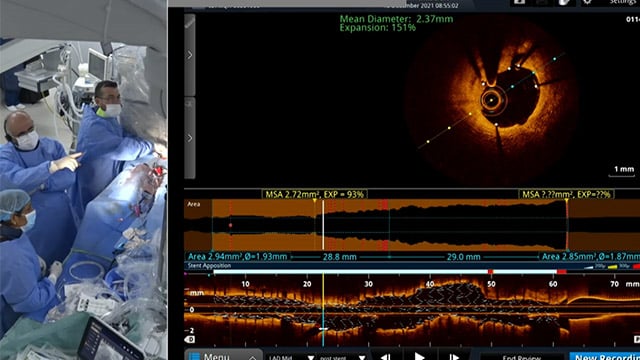Click the Expansion: 151% readout
The height and width of the screenshot is (360, 640).
pos(378,28)
